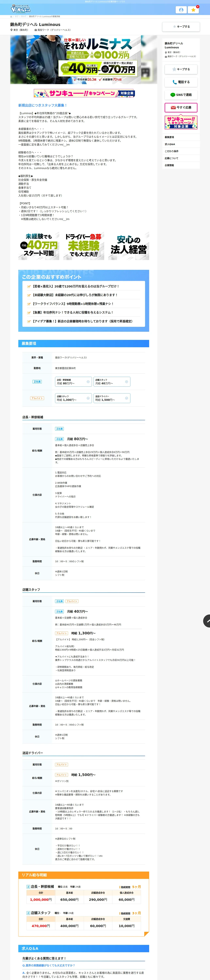Image resolution: width=210 pixels, height=980 pixels.
Task: Click the 送迎ドライバー section heading
Action: [x=32, y=752]
